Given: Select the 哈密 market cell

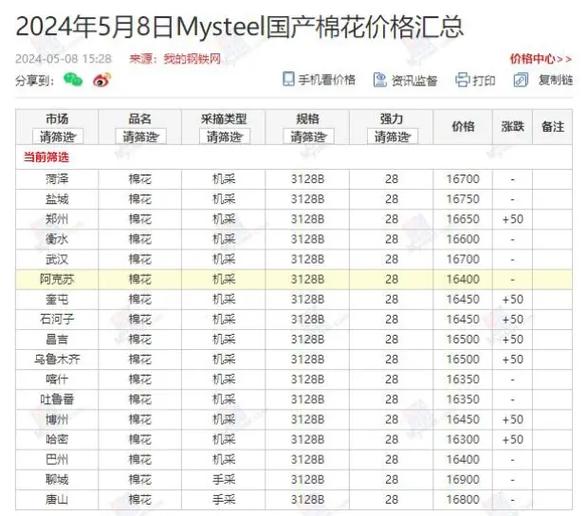Looking at the screenshot, I should [57, 440].
